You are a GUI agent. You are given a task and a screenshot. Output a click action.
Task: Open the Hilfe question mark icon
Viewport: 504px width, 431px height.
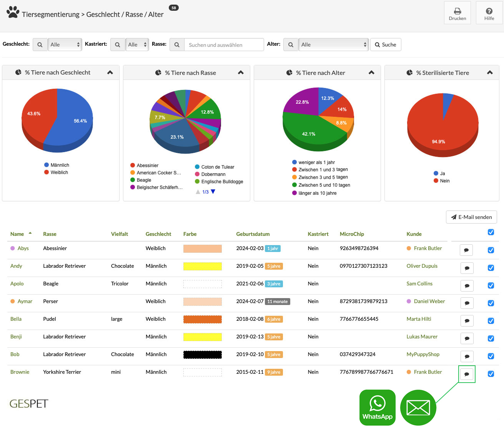pyautogui.click(x=489, y=11)
